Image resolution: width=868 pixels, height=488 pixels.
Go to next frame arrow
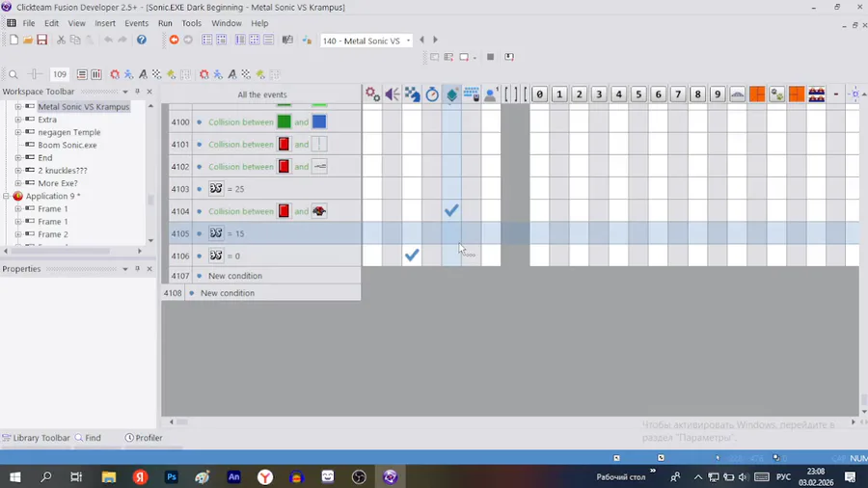435,40
